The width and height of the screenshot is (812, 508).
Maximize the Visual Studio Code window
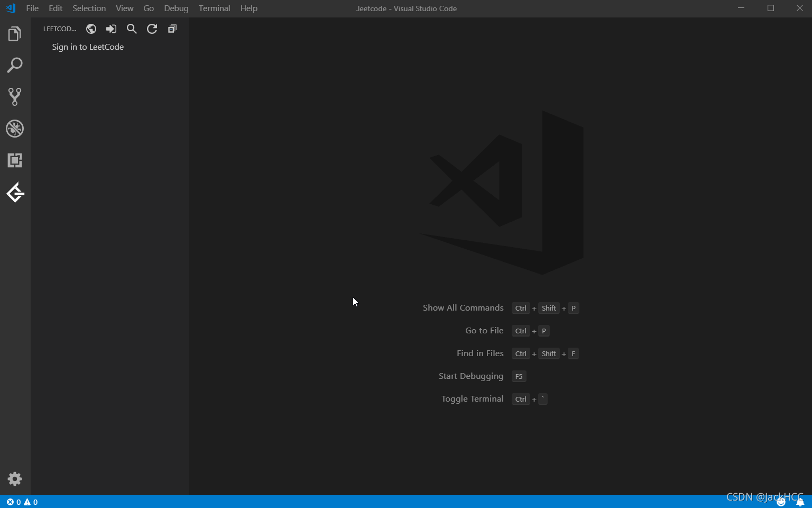point(771,8)
